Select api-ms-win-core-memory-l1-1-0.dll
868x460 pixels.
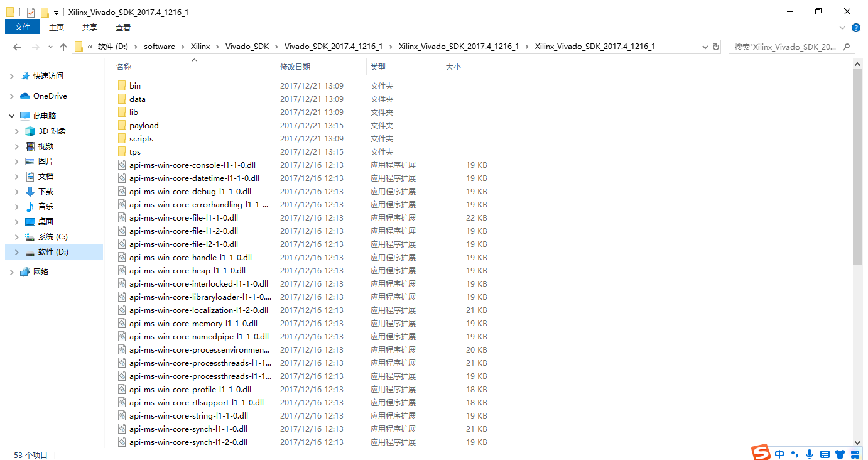[193, 324]
